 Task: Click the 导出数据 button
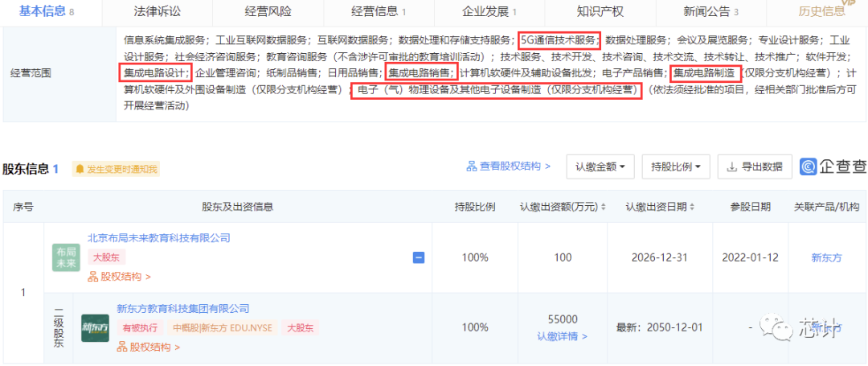pos(755,167)
